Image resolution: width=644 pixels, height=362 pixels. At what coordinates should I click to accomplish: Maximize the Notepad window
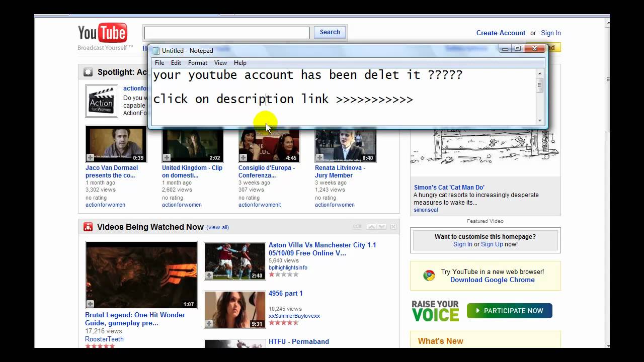tap(517, 49)
